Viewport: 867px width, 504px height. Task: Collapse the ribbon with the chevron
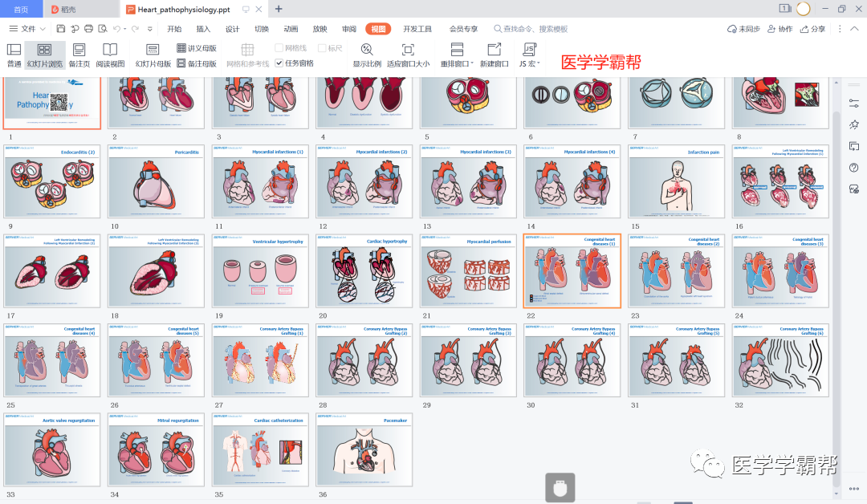click(854, 29)
